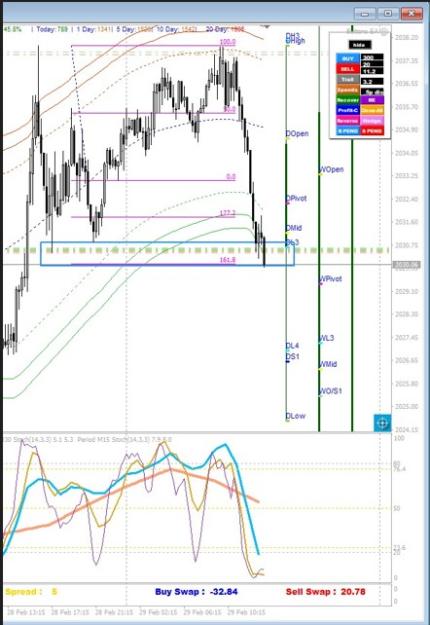This screenshot has height=625, width=430.
Task: Click the trail value field showing 3.2
Action: click(x=372, y=81)
